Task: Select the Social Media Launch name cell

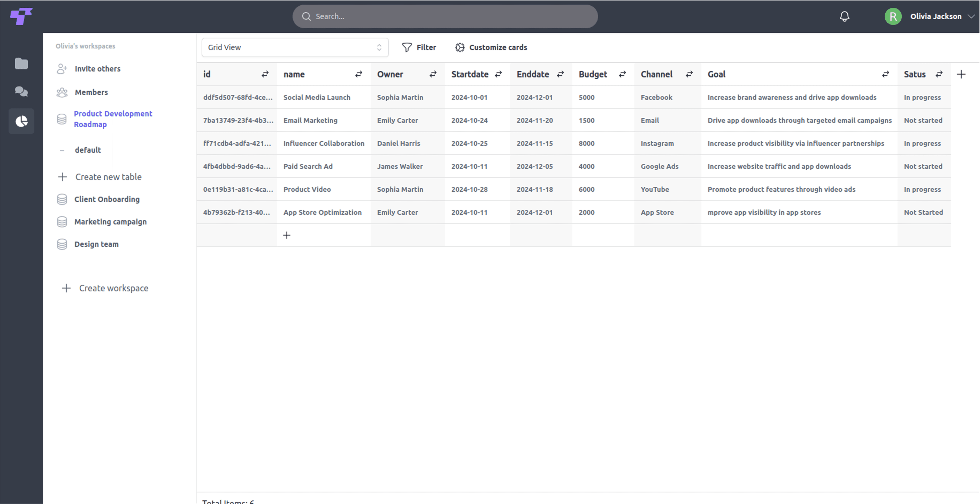Action: point(316,97)
